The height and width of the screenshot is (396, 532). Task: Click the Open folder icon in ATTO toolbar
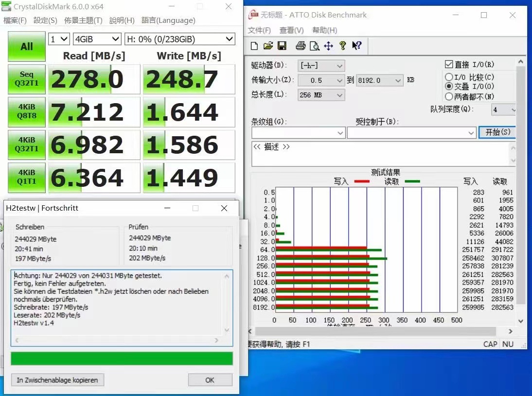tap(268, 46)
